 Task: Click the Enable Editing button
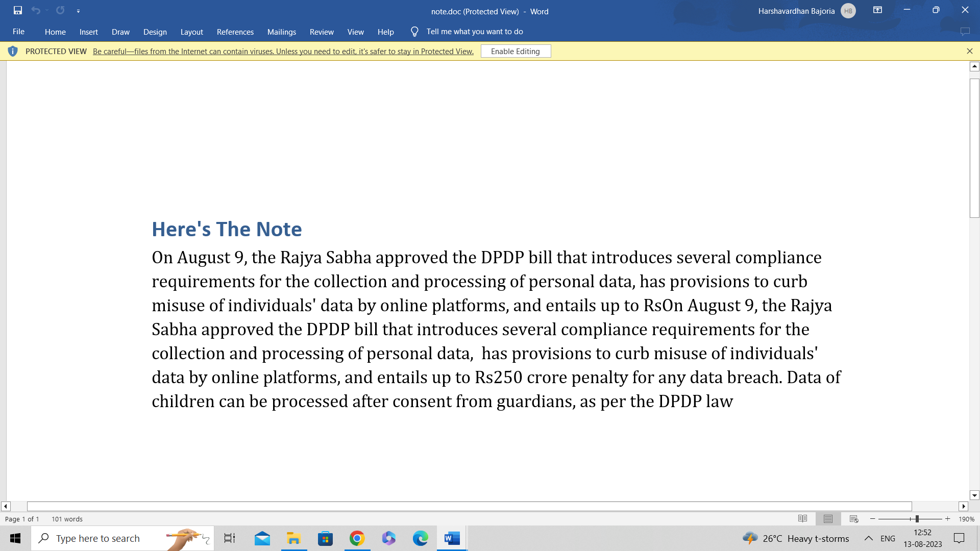tap(516, 51)
